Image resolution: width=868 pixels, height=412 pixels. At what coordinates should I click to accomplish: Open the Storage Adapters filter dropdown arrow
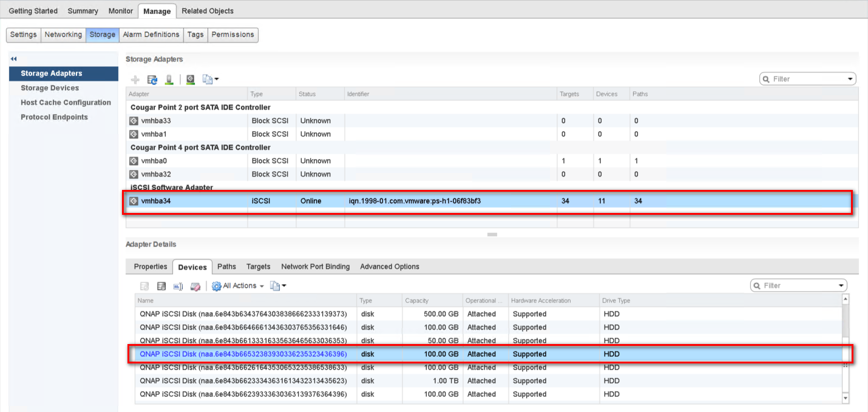click(x=850, y=79)
